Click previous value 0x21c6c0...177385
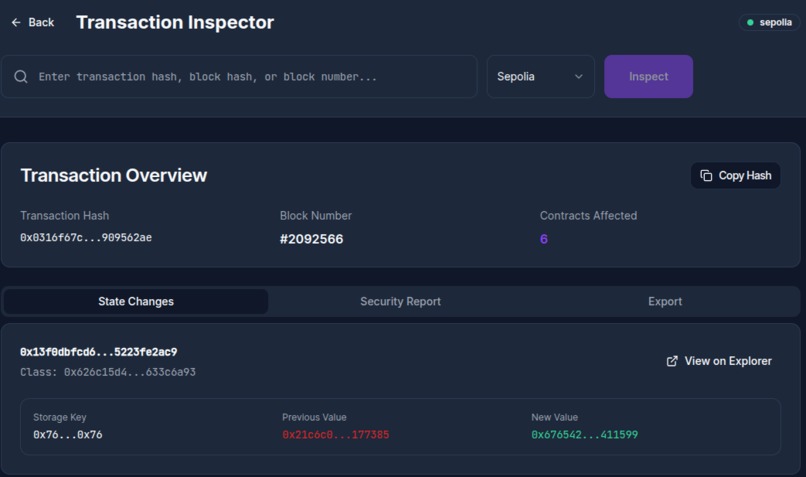Image resolution: width=806 pixels, height=477 pixels. [336, 435]
